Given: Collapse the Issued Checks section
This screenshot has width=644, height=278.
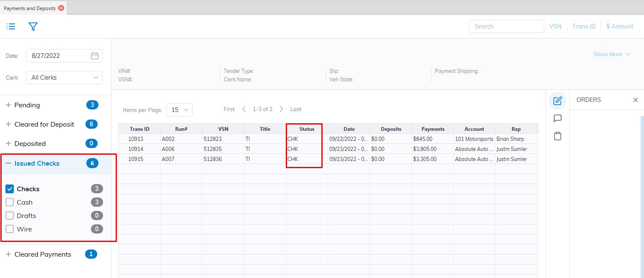Looking at the screenshot, I should 8,164.
